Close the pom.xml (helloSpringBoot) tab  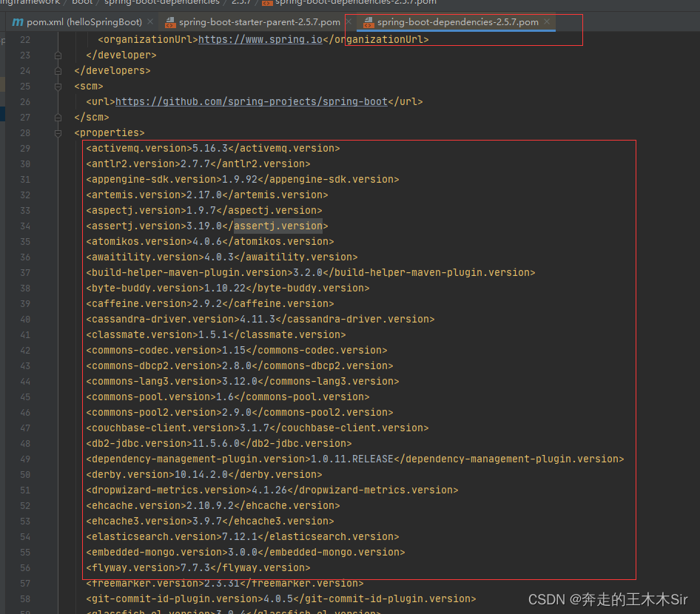(150, 21)
